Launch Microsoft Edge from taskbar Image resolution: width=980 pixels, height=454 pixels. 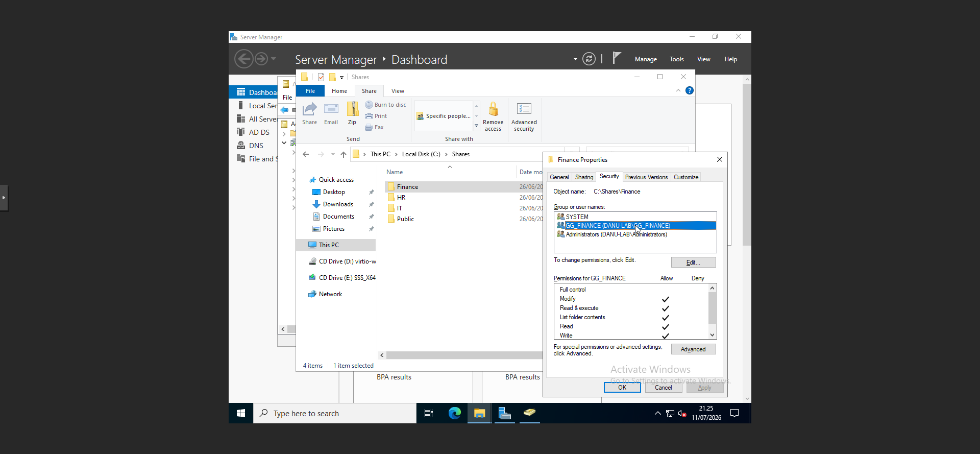[454, 413]
